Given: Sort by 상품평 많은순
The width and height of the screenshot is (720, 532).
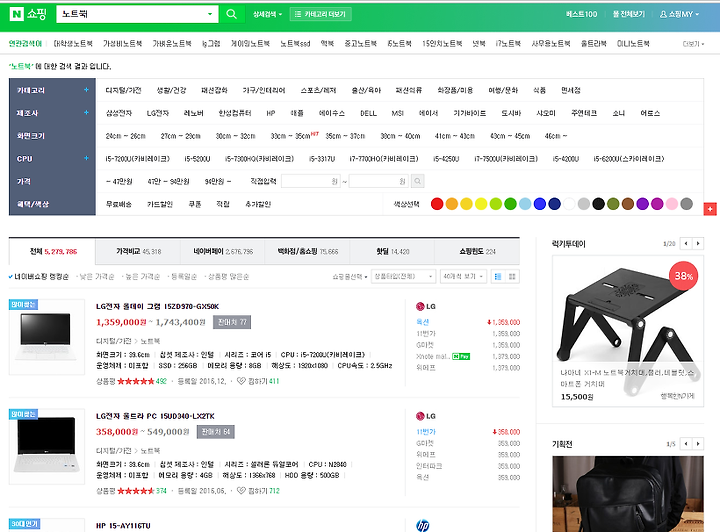Looking at the screenshot, I should [227, 276].
